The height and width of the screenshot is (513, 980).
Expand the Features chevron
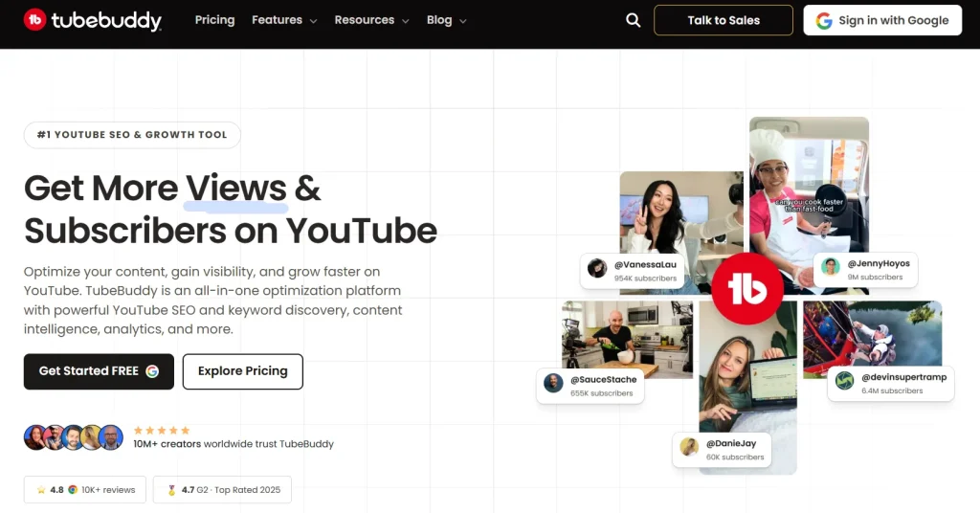coord(314,21)
